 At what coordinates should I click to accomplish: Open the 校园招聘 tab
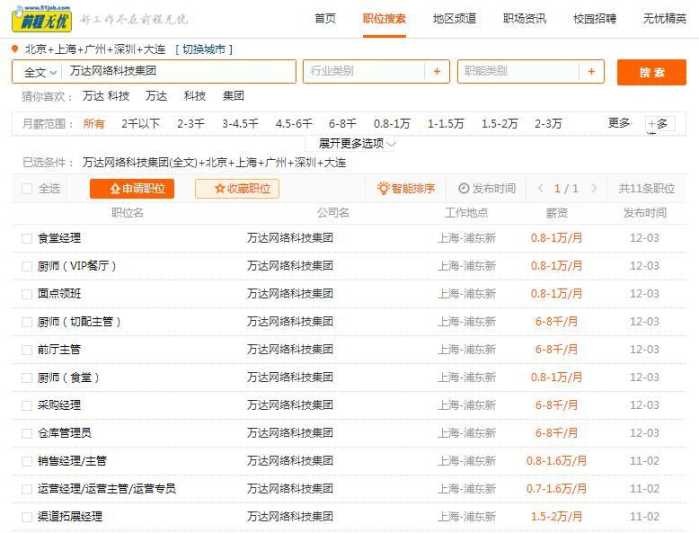coord(595,18)
